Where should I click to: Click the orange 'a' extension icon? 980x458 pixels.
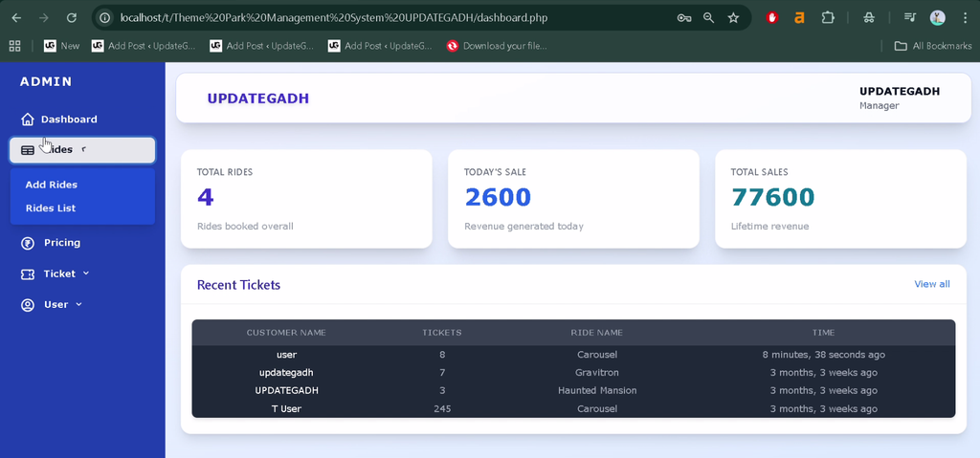point(799,18)
